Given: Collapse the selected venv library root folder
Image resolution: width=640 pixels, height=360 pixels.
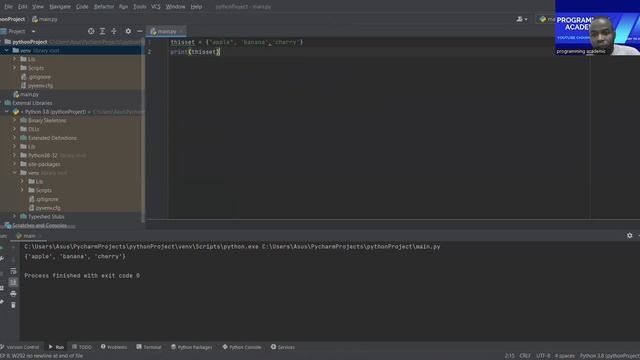Looking at the screenshot, I should click(x=7, y=51).
